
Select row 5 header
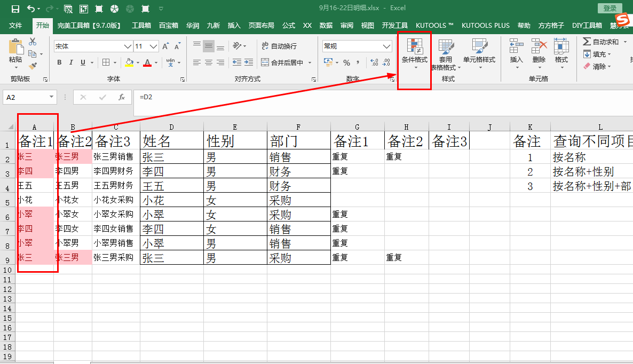[x=7, y=201]
